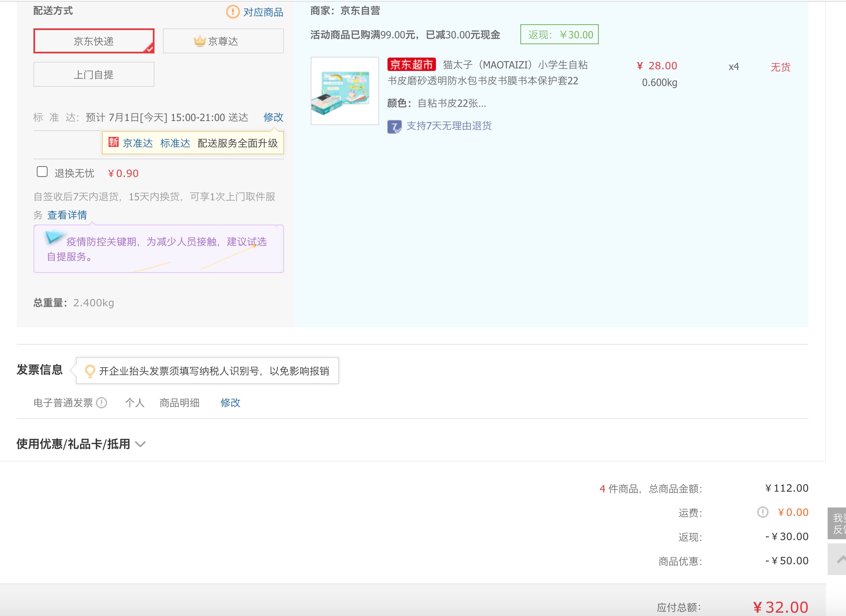Click the back-to-top arrow button
Viewport: 846px width, 616px height.
point(837,559)
